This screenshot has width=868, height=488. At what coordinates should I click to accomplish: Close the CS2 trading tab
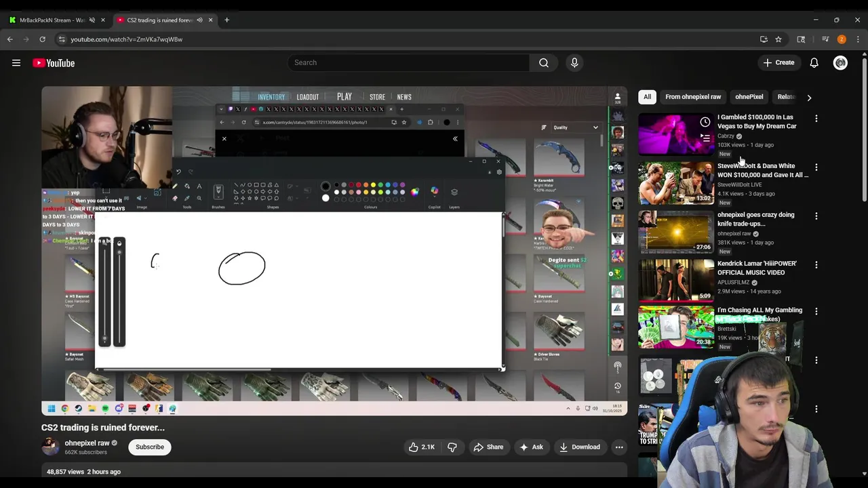coord(210,20)
